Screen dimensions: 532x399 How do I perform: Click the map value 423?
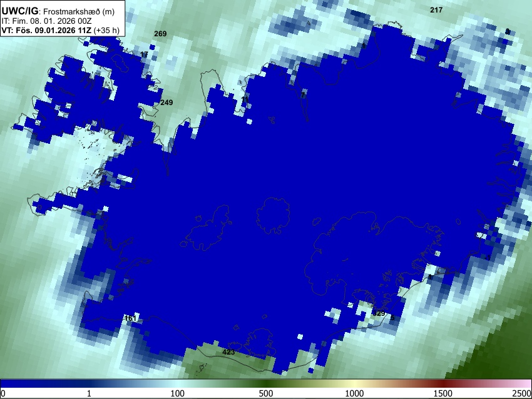coord(228,352)
